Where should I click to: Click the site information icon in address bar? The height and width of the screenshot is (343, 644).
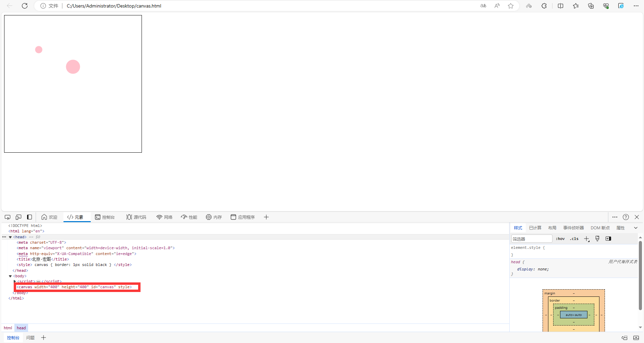point(43,6)
